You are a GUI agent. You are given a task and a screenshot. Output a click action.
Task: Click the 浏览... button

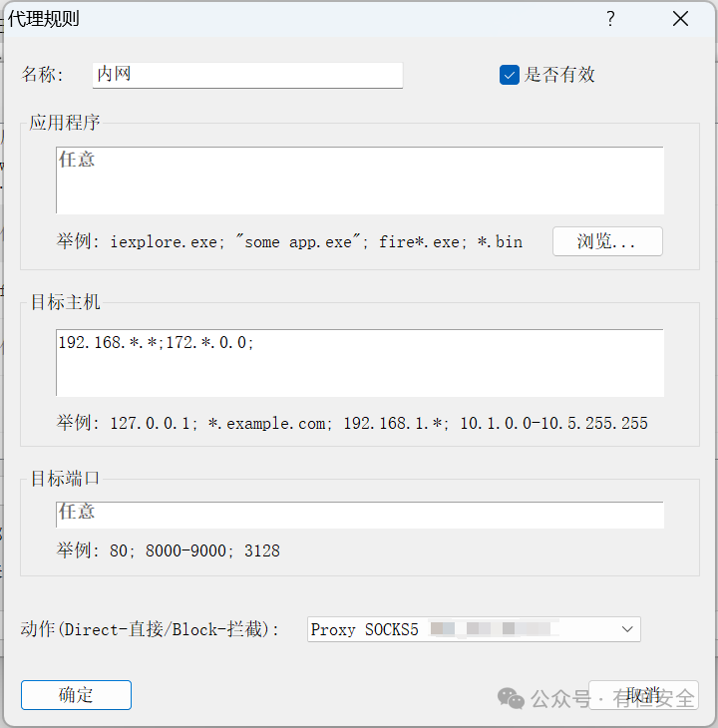click(607, 241)
